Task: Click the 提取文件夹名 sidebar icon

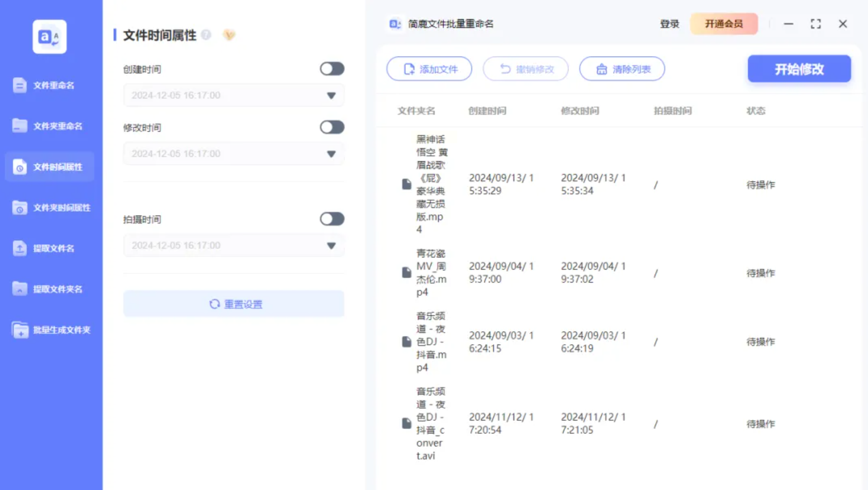Action: 19,289
